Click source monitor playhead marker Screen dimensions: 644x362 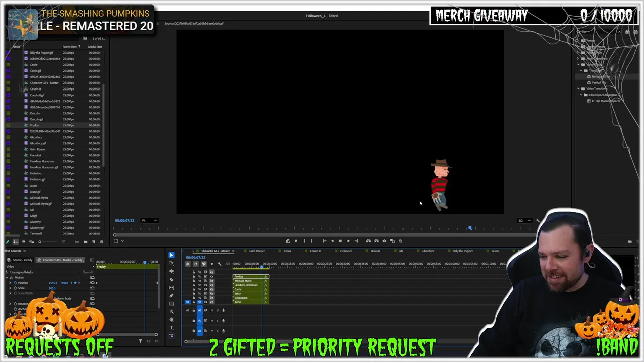tap(470, 228)
